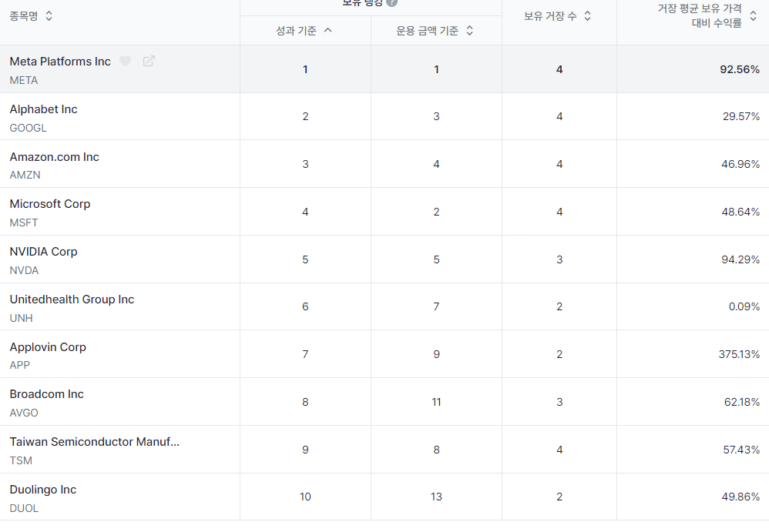
Task: Click the 375.13% return value
Action: [x=739, y=354]
